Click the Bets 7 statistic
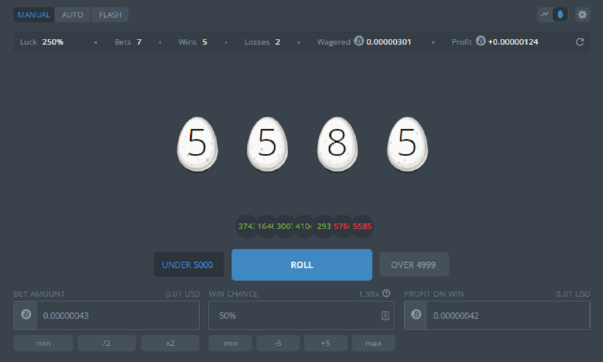 tap(128, 42)
